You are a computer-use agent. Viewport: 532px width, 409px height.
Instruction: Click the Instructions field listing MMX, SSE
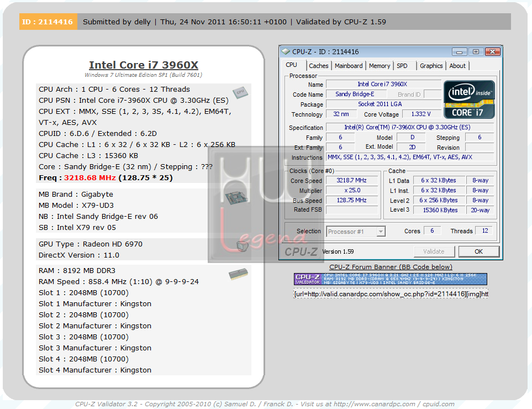coord(410,157)
